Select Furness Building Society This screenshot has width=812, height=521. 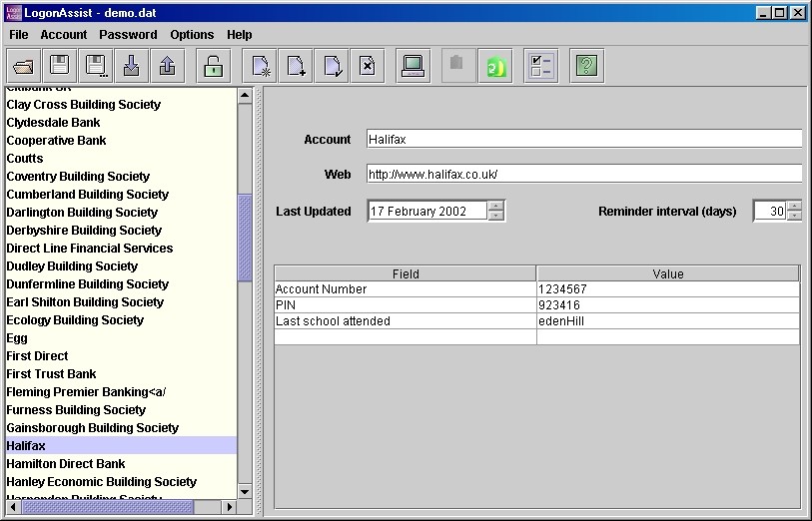coord(121,410)
